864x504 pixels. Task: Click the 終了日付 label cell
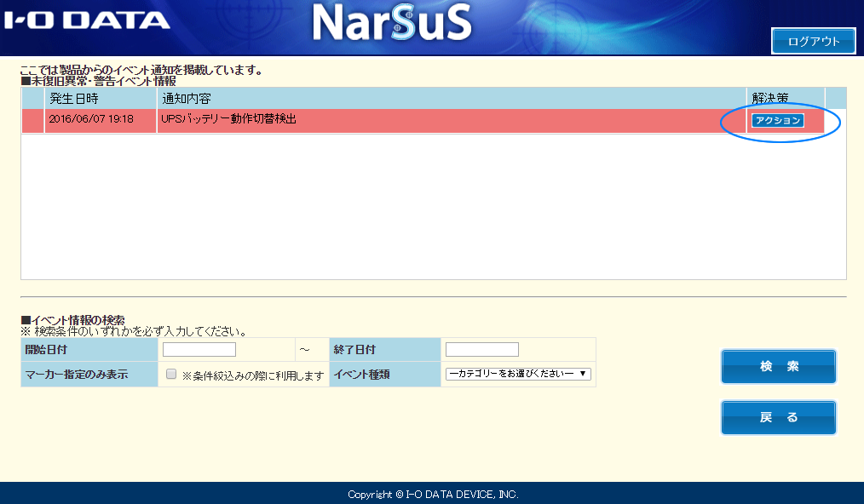(x=384, y=350)
